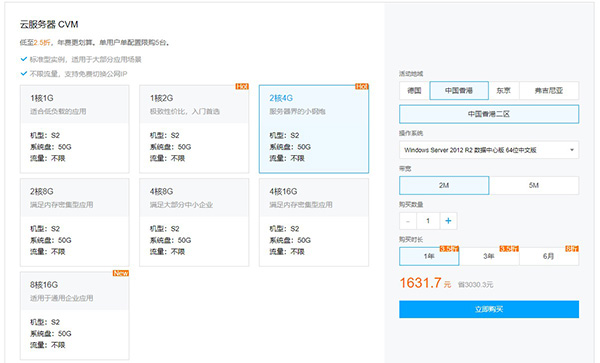
Task: Select the 3年 purchase duration
Action: coord(489,256)
